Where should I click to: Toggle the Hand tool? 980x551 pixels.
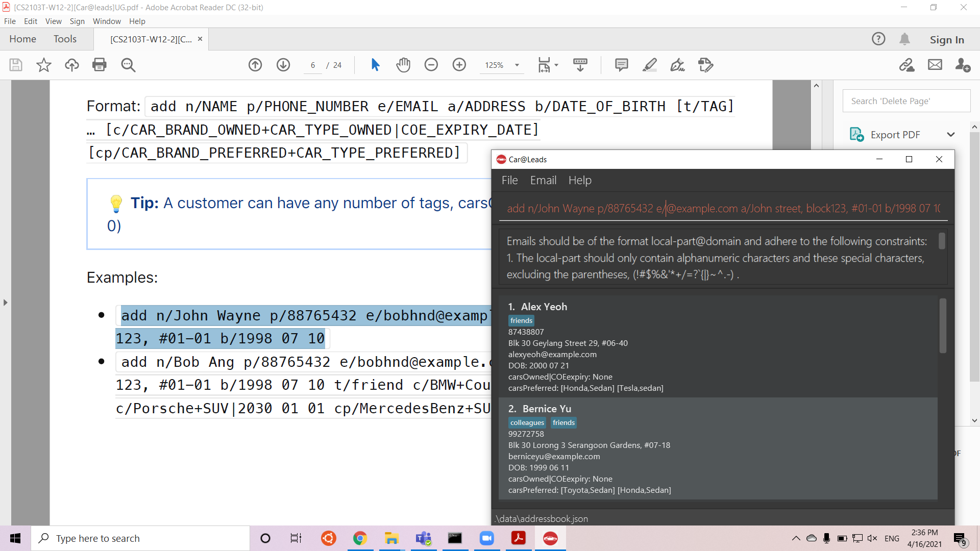click(x=403, y=65)
